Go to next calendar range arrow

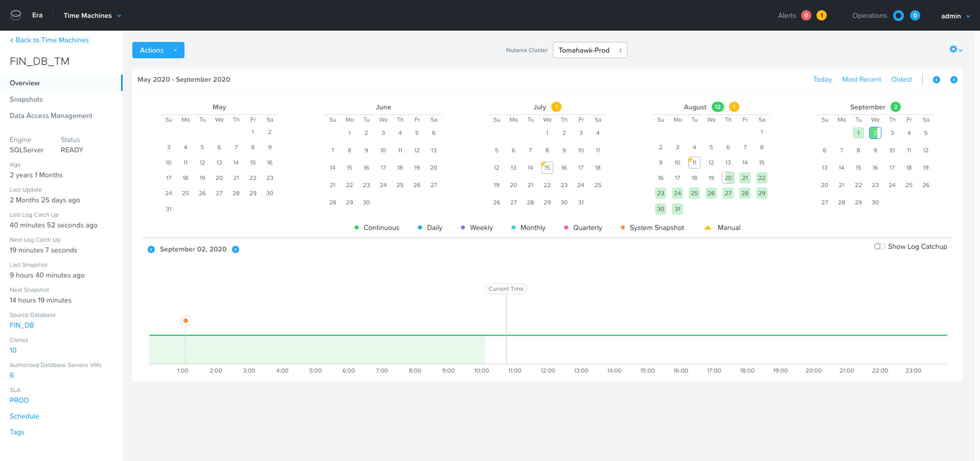(x=953, y=80)
